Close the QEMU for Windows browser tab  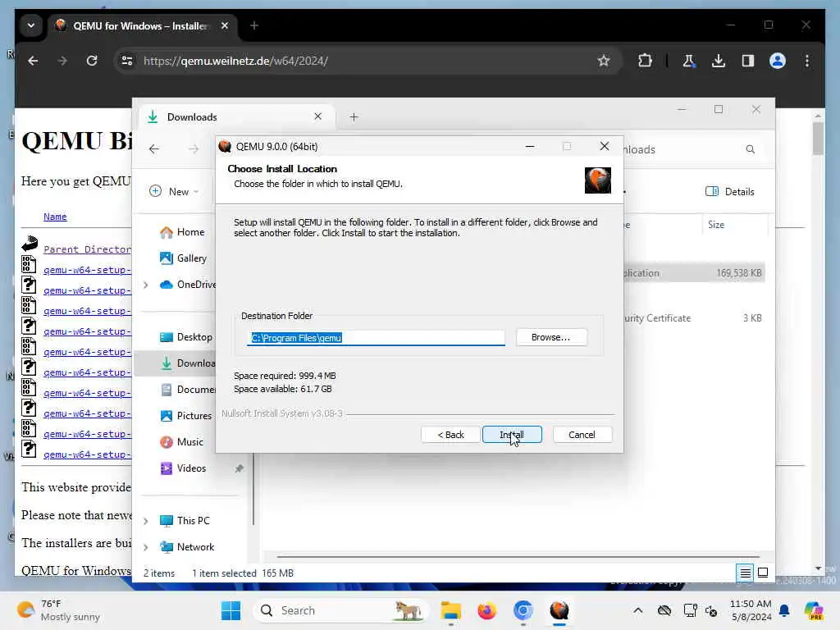pos(225,25)
